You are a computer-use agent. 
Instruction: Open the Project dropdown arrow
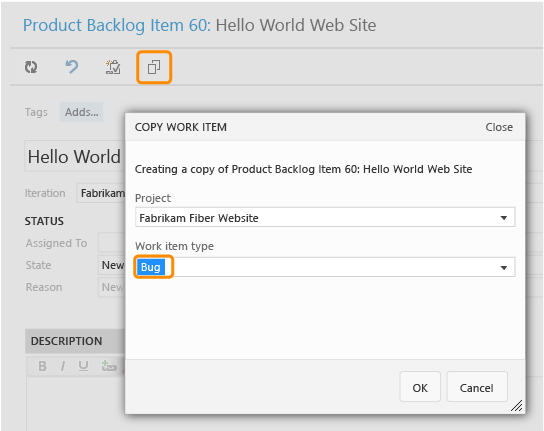[x=504, y=218]
